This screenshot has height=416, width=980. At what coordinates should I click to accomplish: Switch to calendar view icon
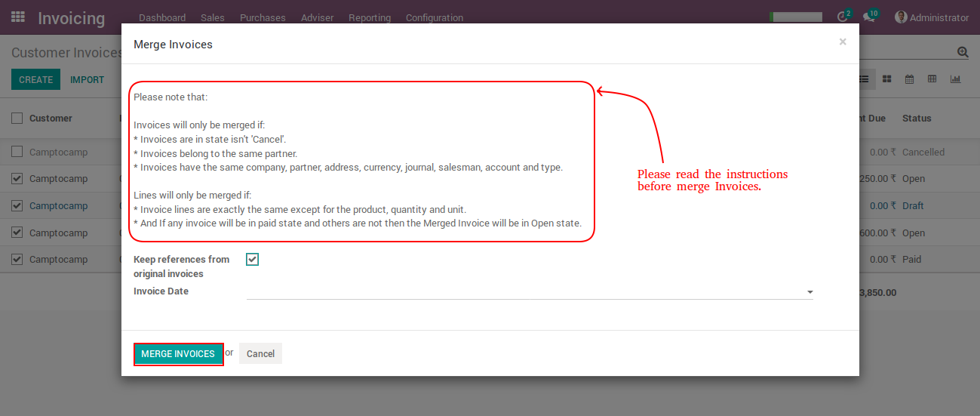pos(909,79)
